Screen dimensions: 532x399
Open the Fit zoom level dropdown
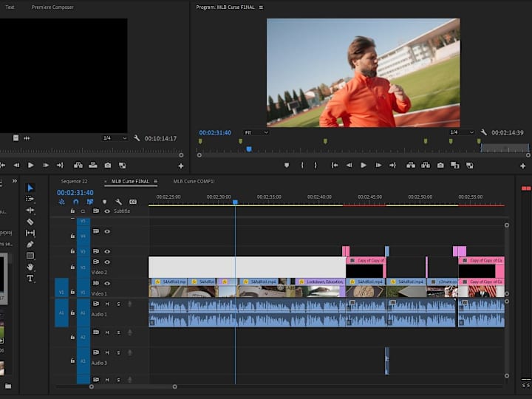(x=256, y=132)
